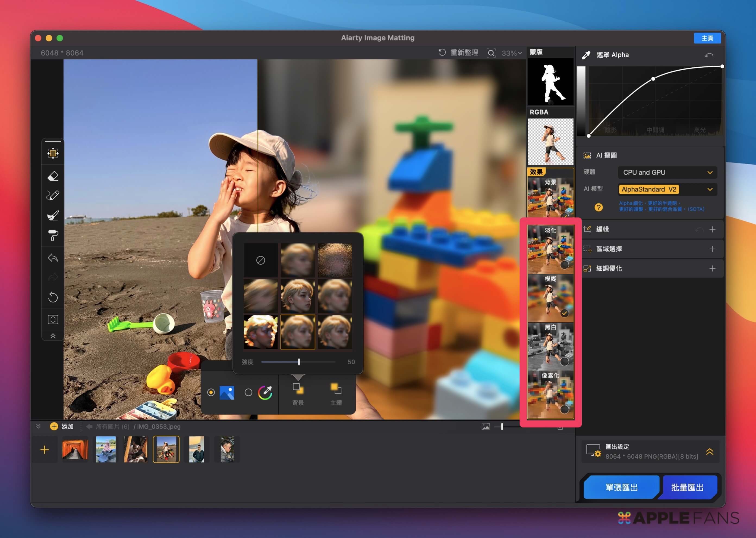Click the eyedropper icon beside 遮罩 Alpha
Image resolution: width=756 pixels, height=538 pixels.
tap(586, 55)
